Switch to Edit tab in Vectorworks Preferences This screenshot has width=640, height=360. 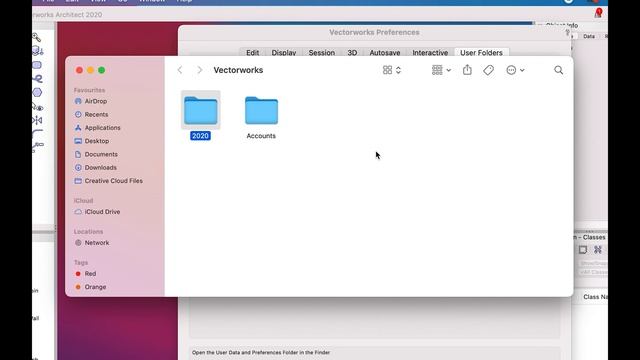(253, 53)
